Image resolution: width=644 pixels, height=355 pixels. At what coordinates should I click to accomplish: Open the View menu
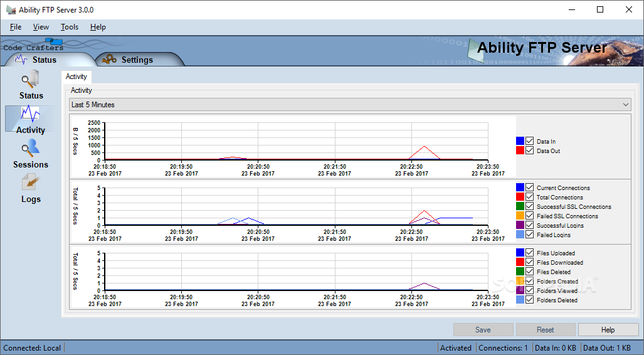coord(41,27)
